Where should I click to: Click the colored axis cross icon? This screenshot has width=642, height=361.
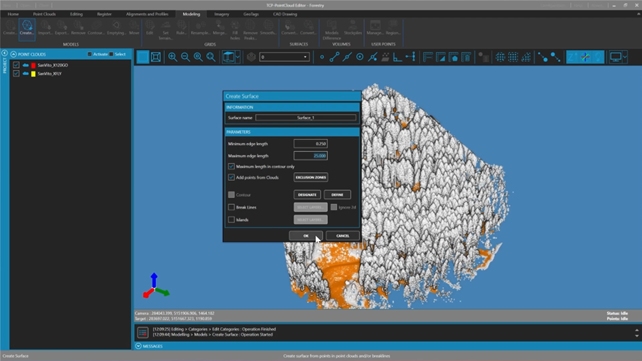coord(585,57)
